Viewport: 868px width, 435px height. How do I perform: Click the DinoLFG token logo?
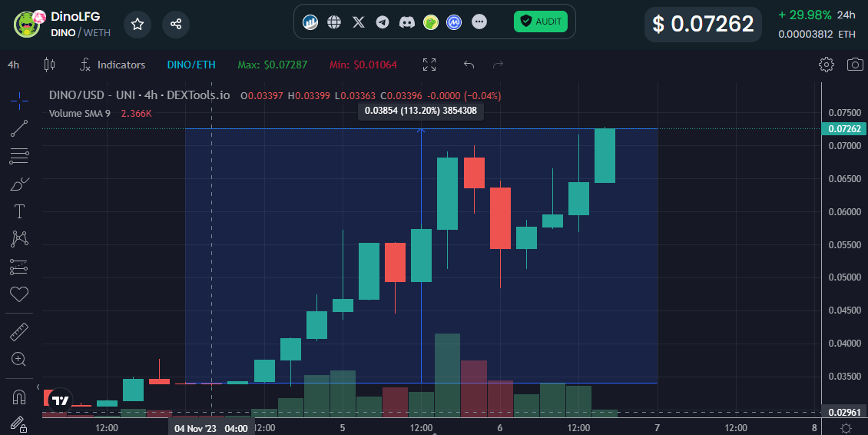[x=28, y=24]
